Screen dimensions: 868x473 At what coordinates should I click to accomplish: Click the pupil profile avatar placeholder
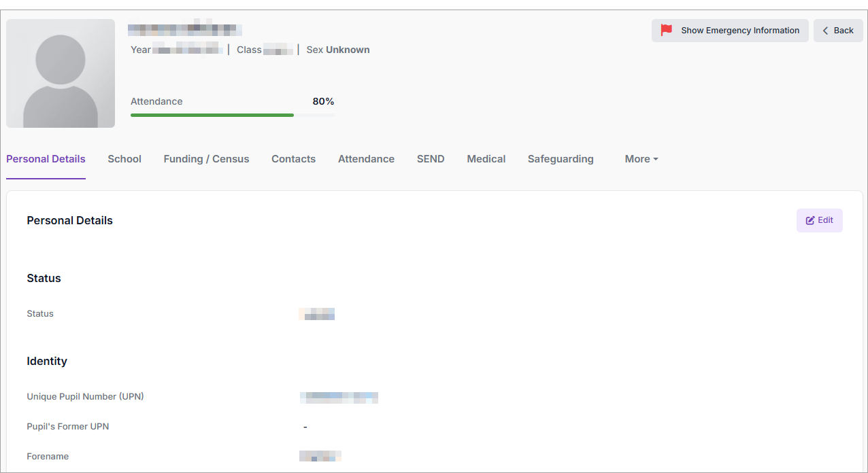(61, 73)
